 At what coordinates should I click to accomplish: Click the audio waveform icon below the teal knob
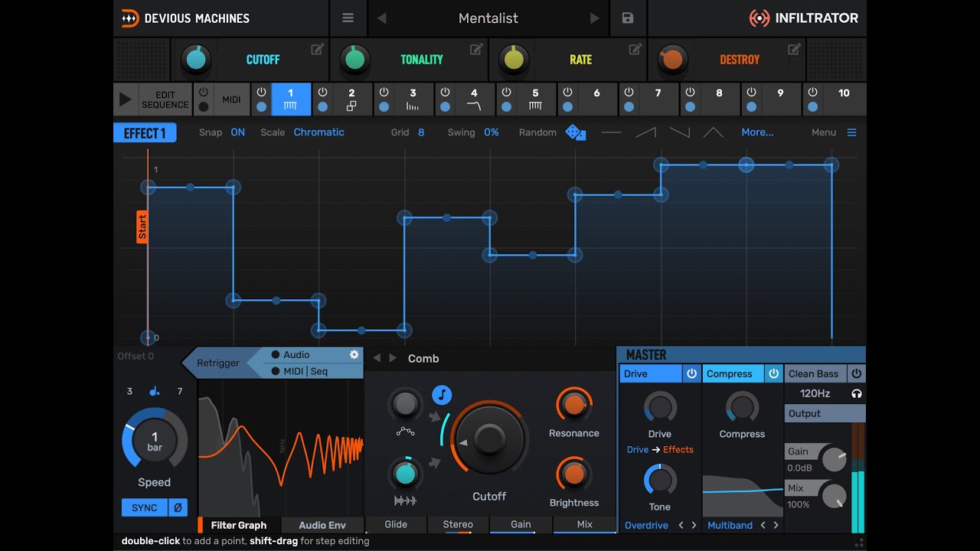coord(405,500)
